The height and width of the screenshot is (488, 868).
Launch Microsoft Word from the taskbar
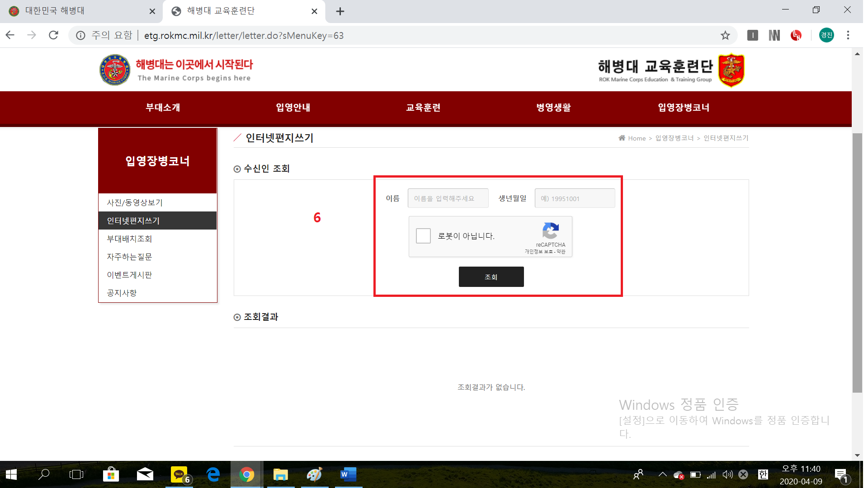tap(348, 474)
